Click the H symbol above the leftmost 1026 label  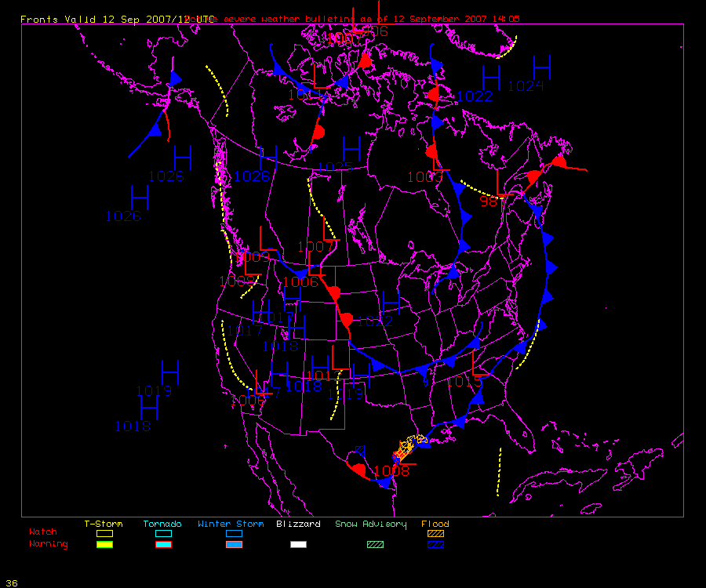(x=140, y=197)
